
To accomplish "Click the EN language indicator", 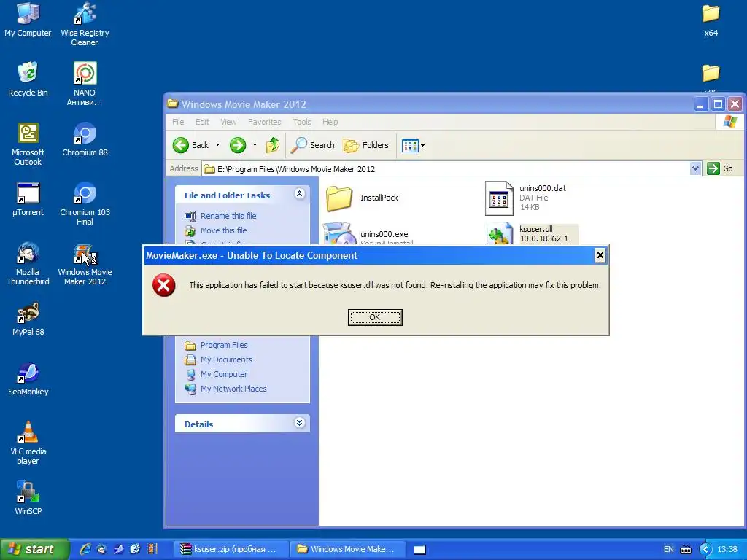I will (x=668, y=549).
